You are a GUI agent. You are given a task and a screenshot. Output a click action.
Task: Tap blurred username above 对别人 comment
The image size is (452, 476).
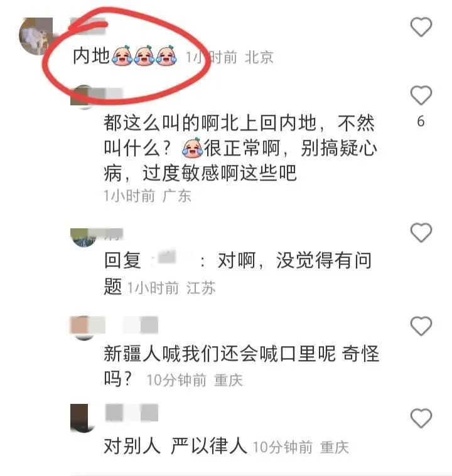132,413
